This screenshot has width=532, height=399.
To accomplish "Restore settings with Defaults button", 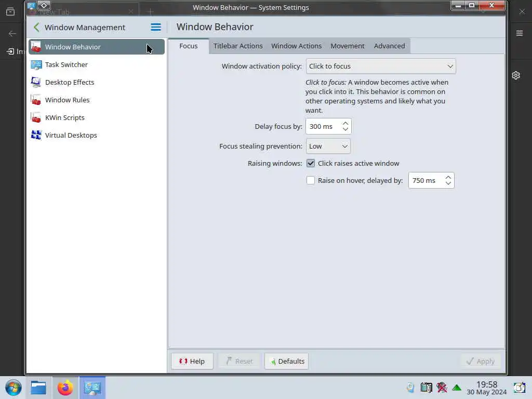I will pos(287,361).
